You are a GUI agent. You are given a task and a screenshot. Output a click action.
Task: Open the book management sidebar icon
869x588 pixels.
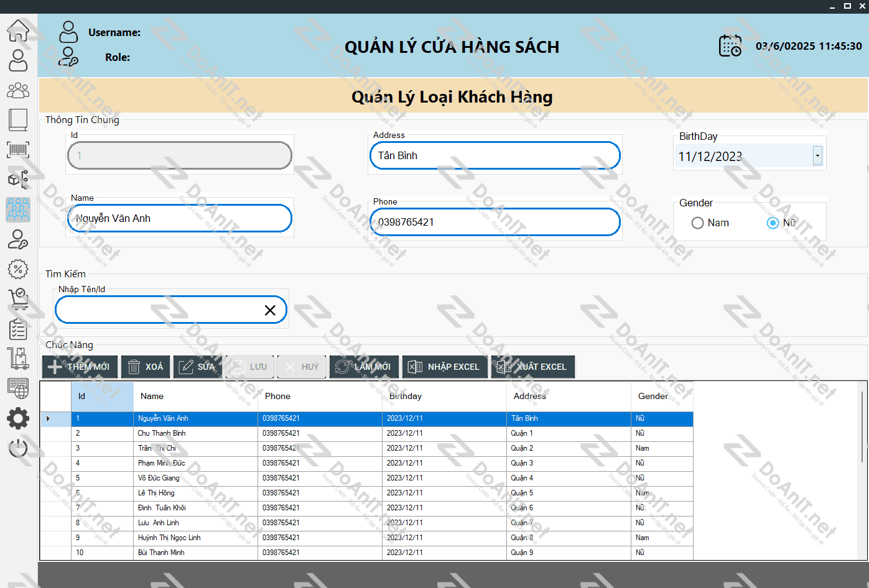pos(18,119)
